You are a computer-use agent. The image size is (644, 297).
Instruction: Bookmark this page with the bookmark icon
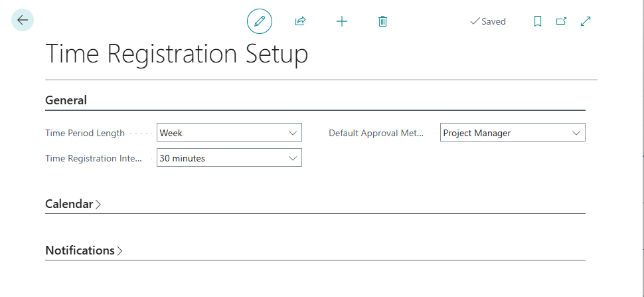click(538, 21)
